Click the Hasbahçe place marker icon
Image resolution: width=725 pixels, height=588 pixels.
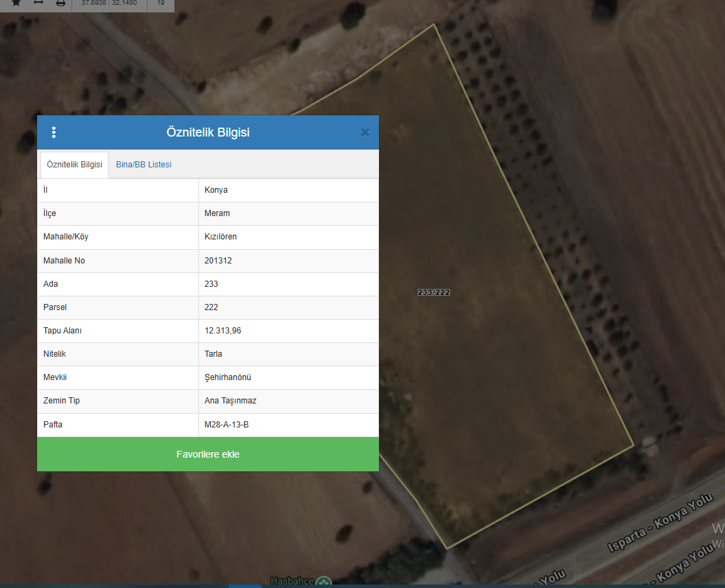324,582
